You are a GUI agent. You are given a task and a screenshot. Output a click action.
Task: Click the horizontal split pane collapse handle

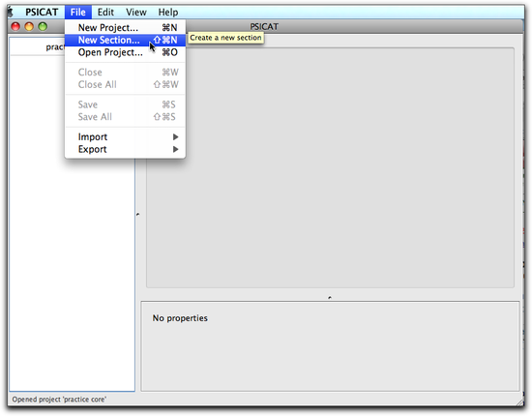pos(330,298)
